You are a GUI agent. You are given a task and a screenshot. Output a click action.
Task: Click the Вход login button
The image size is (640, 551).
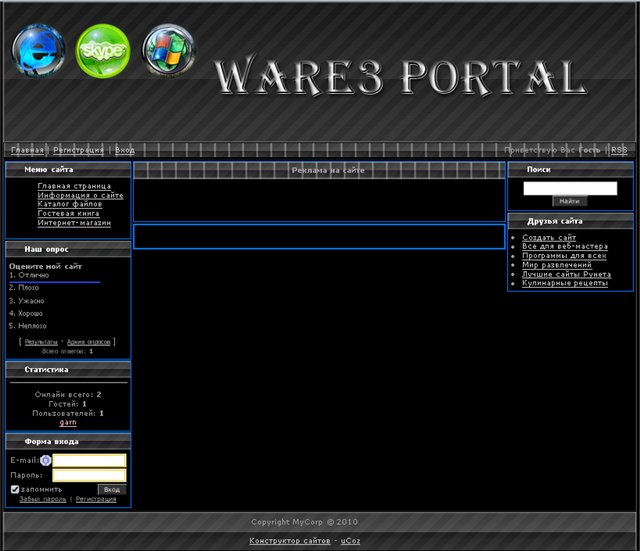[x=112, y=490]
